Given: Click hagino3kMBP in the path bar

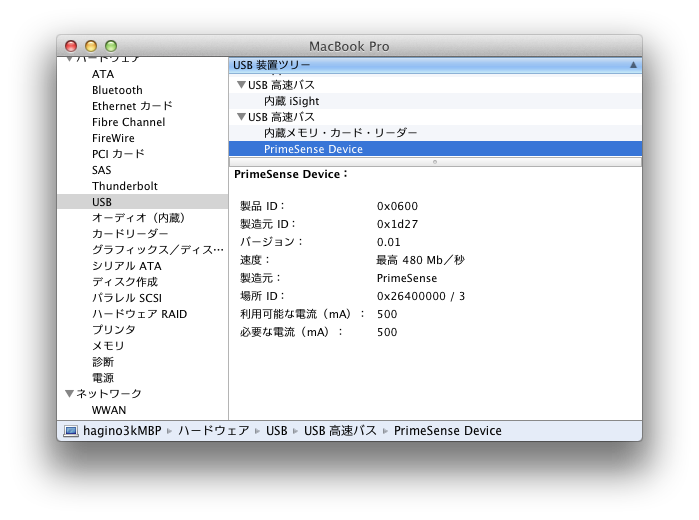Looking at the screenshot, I should pos(122,431).
